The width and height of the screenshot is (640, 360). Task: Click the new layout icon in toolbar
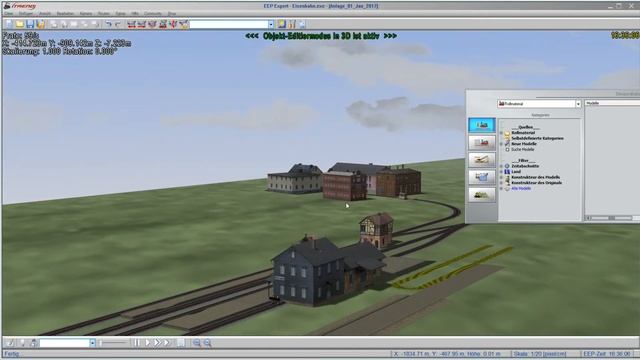tap(9, 24)
